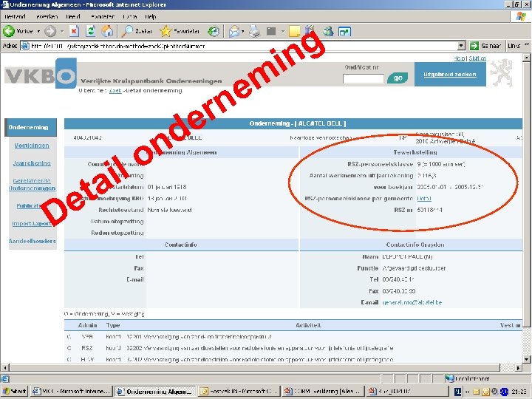The height and width of the screenshot is (399, 532).
Task: Open the Zoeken search toolbar button
Action: 137,31
